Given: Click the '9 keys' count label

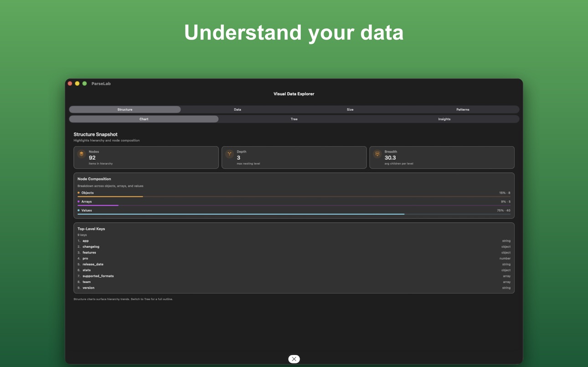Looking at the screenshot, I should pyautogui.click(x=82, y=235).
